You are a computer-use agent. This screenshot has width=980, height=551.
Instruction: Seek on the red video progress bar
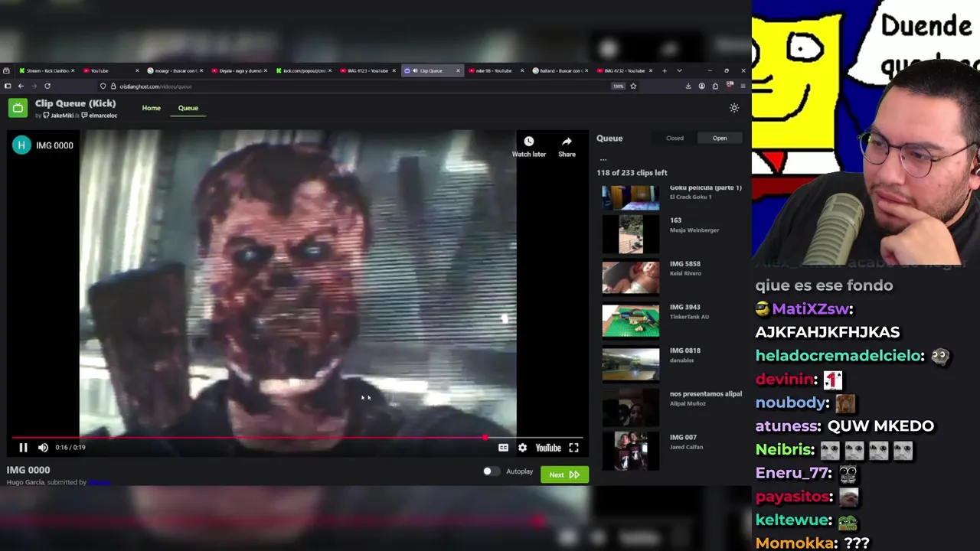click(297, 438)
